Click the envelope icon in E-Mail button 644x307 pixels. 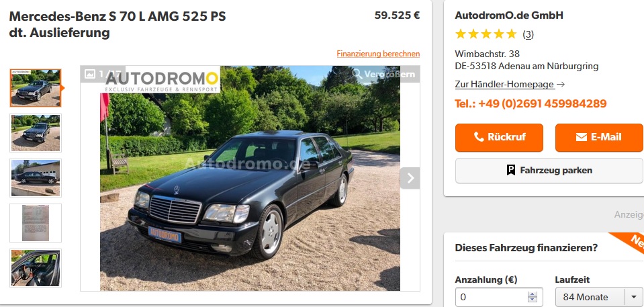tap(581, 137)
